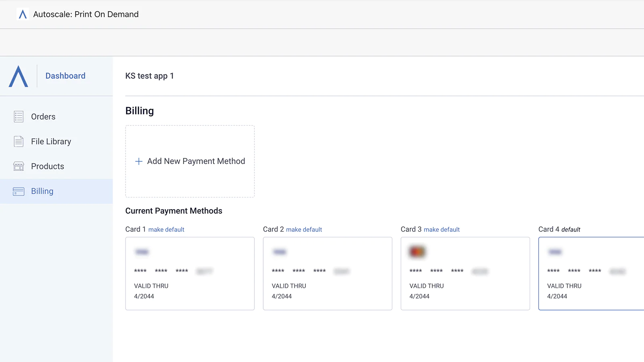Click the File Library document icon

[x=19, y=142]
